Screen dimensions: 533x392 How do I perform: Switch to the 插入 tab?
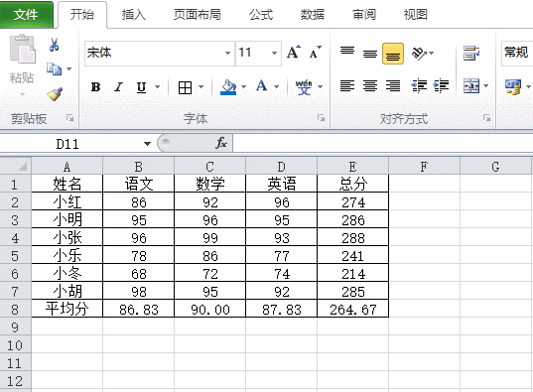tap(134, 15)
